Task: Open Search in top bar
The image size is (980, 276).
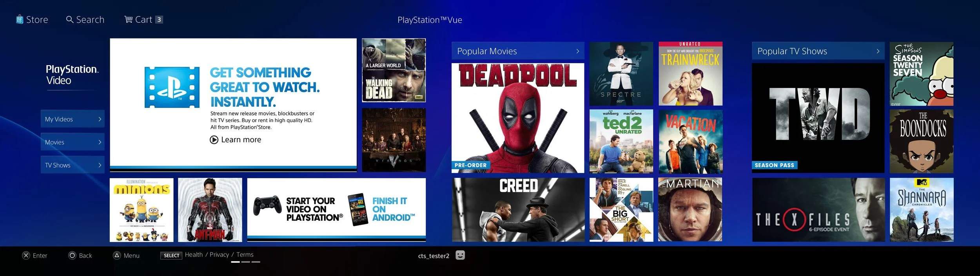Action: [x=90, y=20]
